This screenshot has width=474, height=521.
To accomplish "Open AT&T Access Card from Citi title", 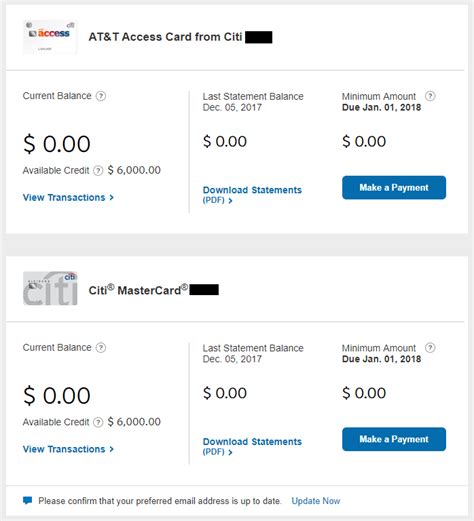I will pyautogui.click(x=165, y=37).
